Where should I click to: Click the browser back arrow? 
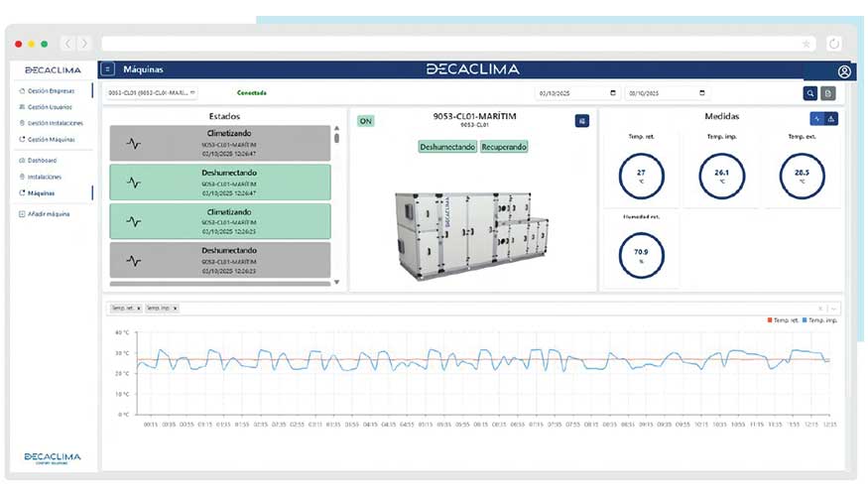[x=67, y=44]
